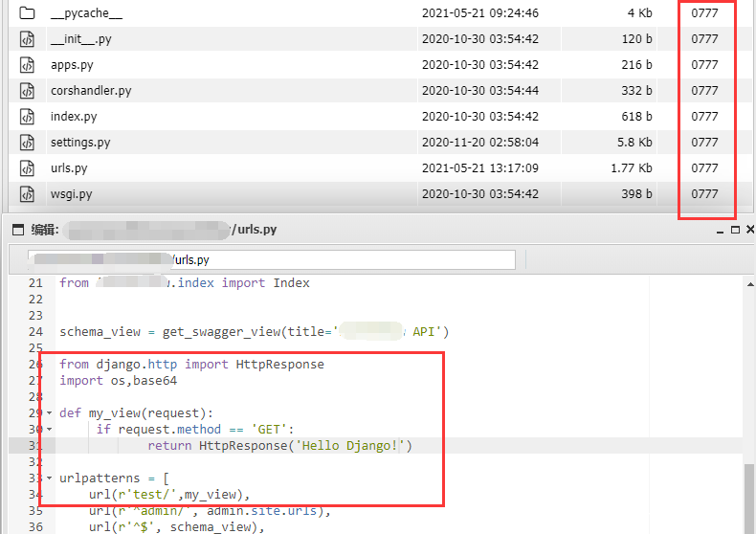Click the file path input field
The width and height of the screenshot is (756, 534).
(272, 260)
